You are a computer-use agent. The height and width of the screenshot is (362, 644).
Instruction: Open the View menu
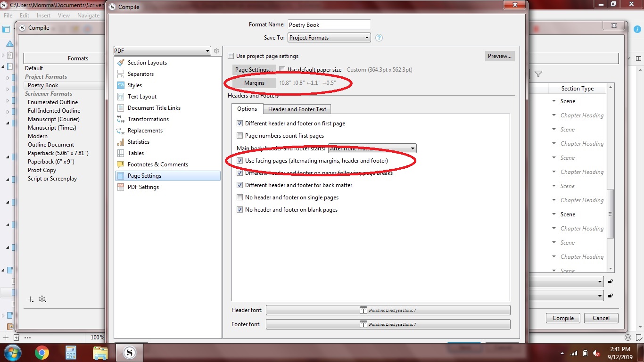[x=64, y=16]
